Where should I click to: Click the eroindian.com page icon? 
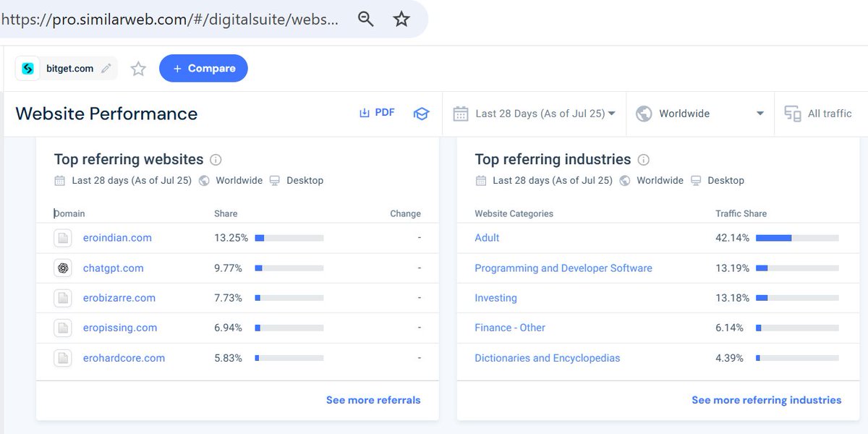[63, 238]
